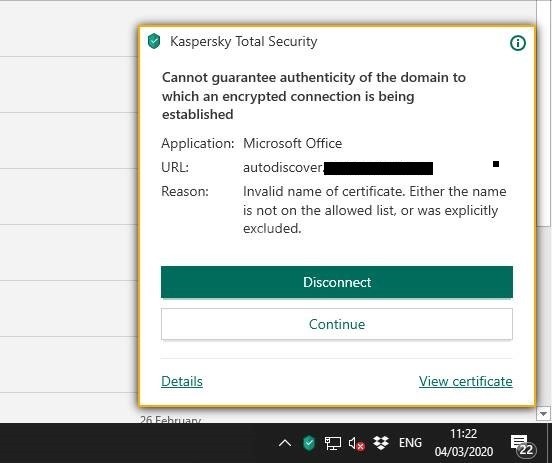Click the Microsoft Office application name

(x=293, y=143)
